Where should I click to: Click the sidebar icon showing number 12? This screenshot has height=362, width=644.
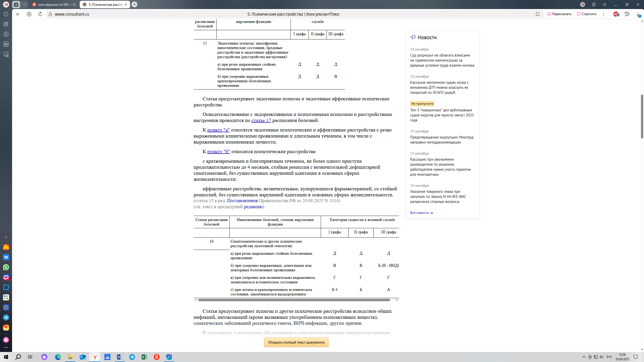coord(6,44)
